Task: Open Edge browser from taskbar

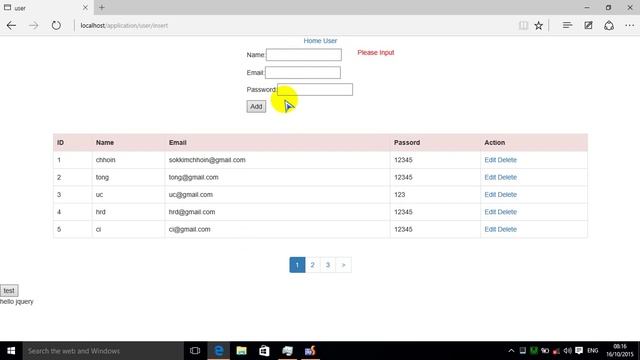Action: [x=219, y=351]
